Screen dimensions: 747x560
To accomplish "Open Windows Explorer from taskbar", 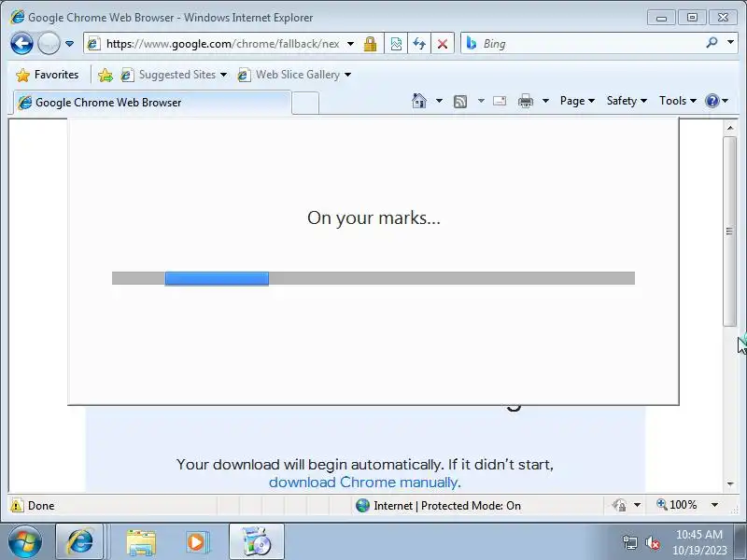I will click(141, 542).
